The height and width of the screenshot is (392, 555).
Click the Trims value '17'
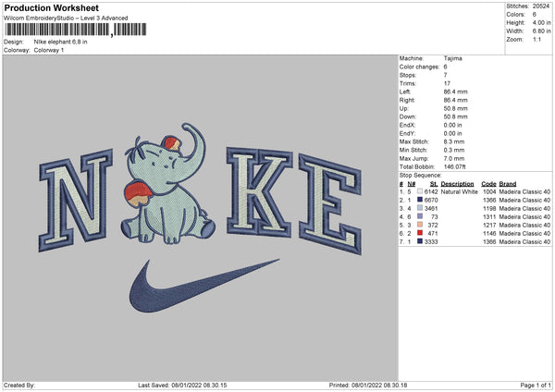[x=447, y=83]
